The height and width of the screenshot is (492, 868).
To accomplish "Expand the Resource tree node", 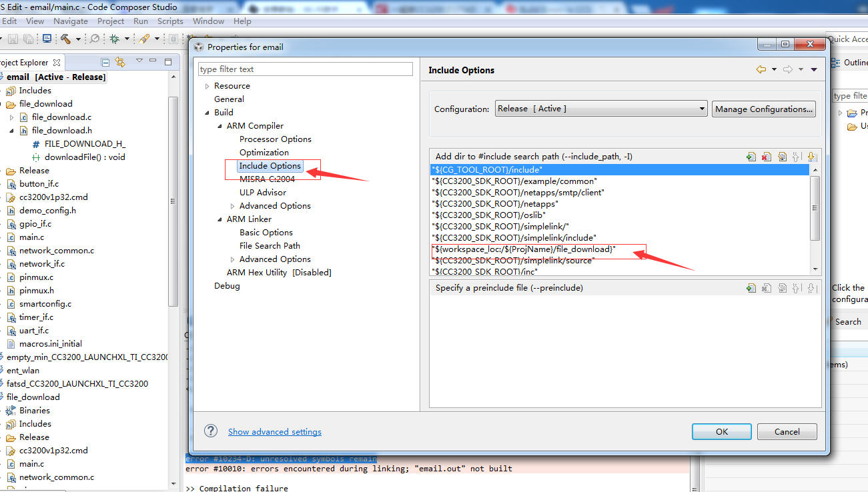I will coord(207,86).
